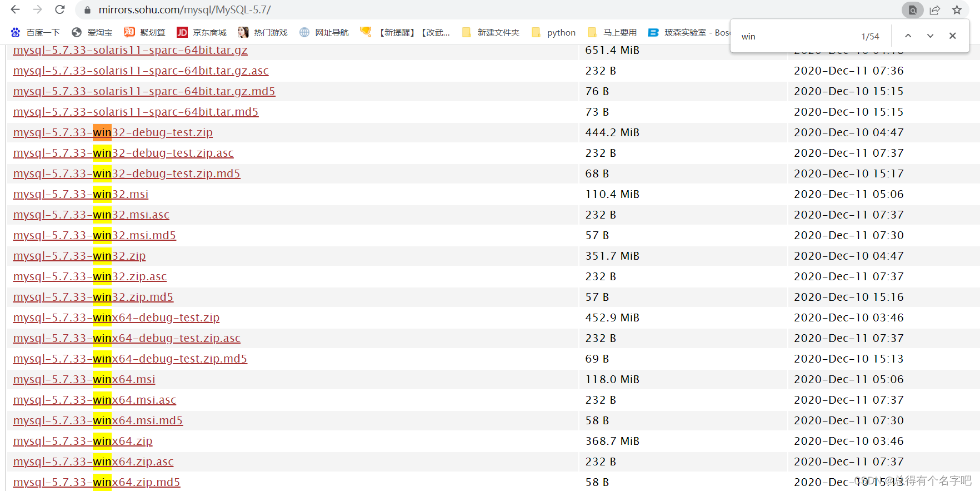Download mysql-5.7.33-winx64.msi installer
The width and height of the screenshot is (980, 491).
[x=84, y=379]
